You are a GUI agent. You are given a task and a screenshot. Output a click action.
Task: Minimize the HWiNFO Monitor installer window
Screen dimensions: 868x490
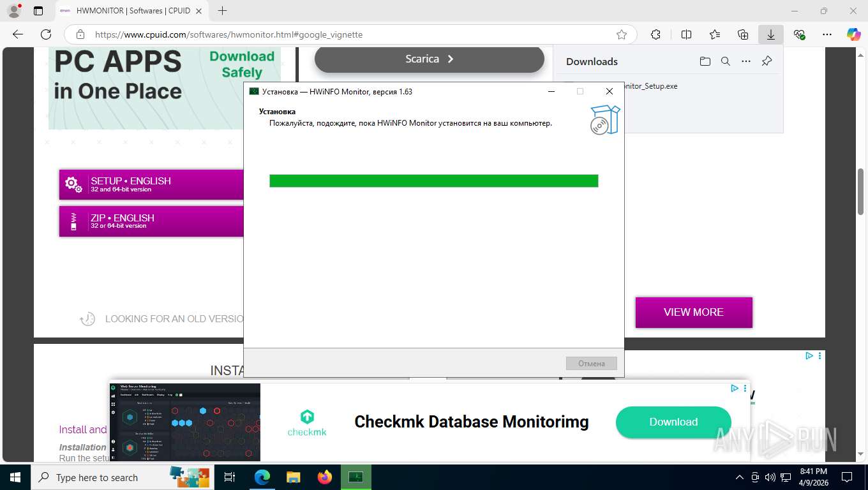pyautogui.click(x=551, y=91)
